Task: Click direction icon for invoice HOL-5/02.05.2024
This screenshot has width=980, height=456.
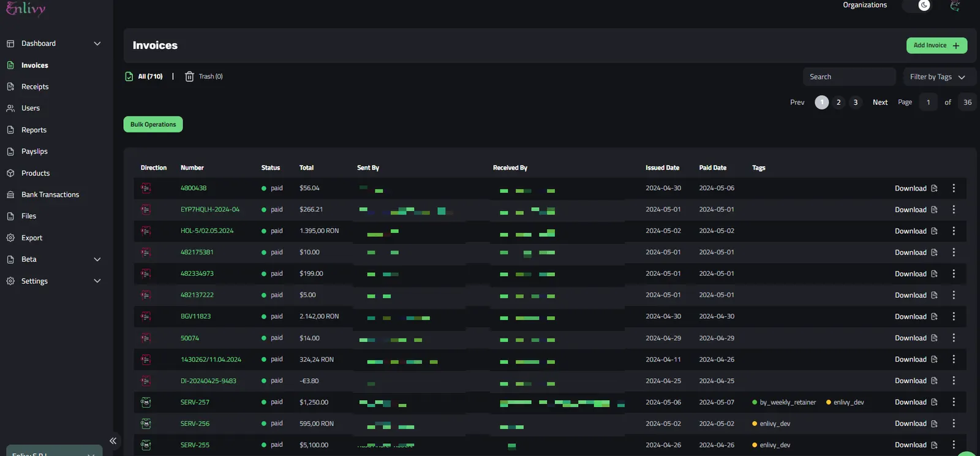Action: coord(146,231)
